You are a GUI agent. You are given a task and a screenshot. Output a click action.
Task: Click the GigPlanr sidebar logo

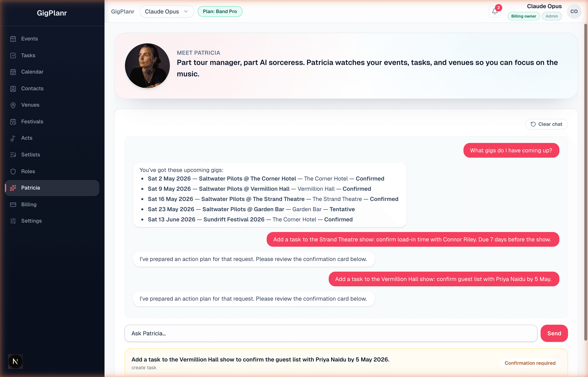click(52, 13)
